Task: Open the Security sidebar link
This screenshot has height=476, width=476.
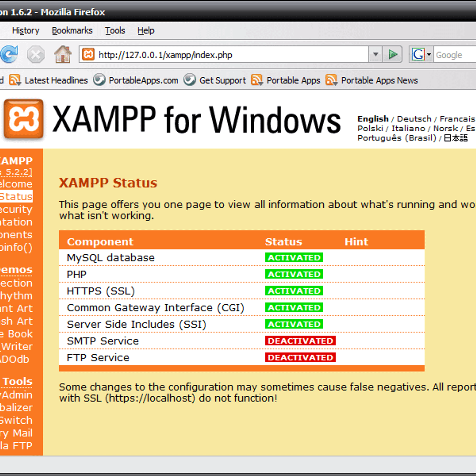Action: click(16, 209)
